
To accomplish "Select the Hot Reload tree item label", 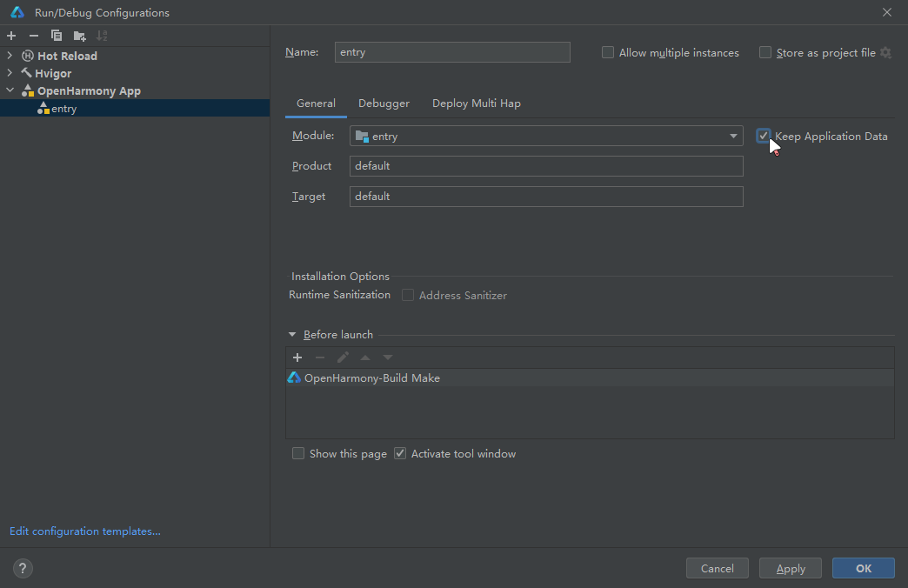I will click(67, 57).
